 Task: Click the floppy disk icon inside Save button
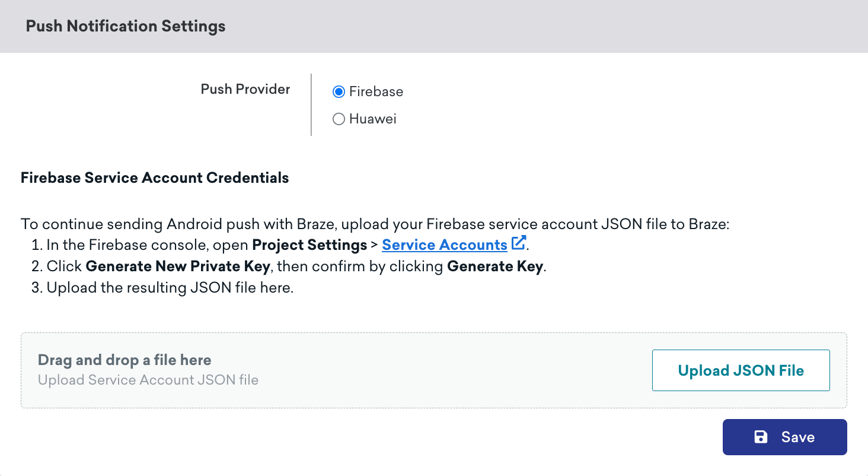pos(761,436)
